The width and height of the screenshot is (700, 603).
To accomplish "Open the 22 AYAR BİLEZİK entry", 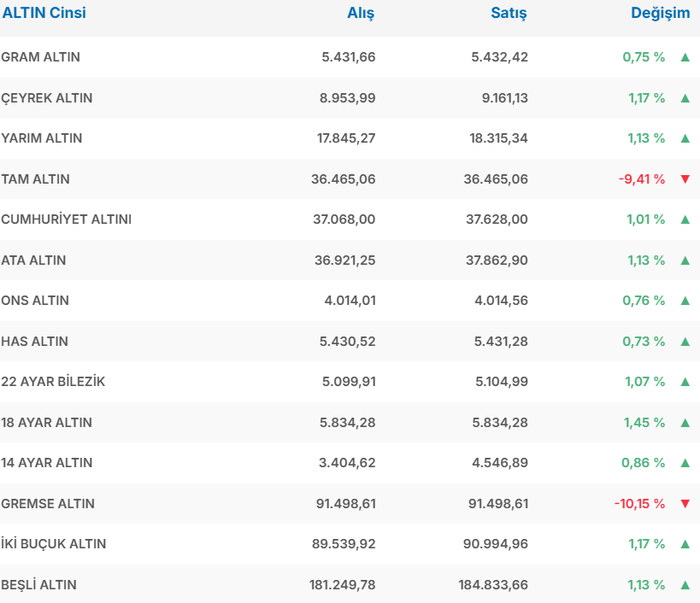I will point(53,382).
